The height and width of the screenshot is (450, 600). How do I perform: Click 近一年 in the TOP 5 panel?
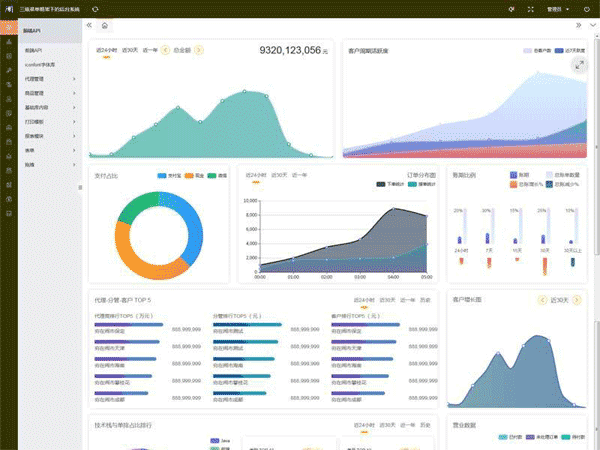pos(407,300)
